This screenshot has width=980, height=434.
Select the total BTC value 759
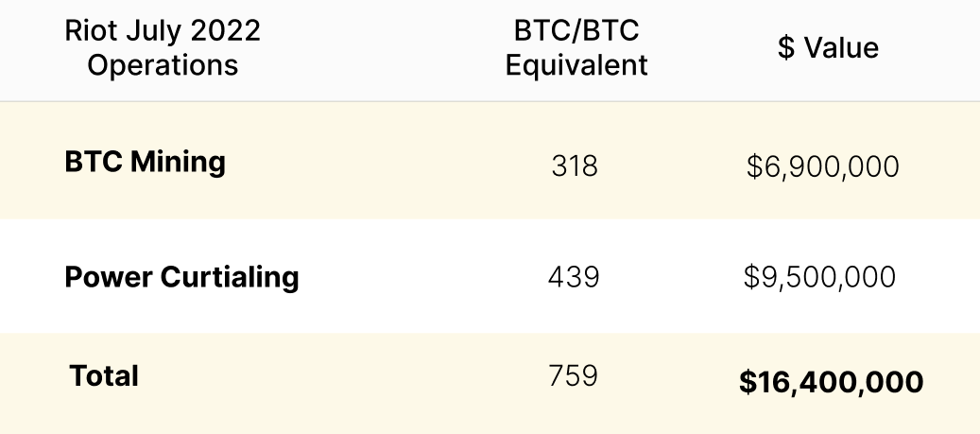point(573,375)
